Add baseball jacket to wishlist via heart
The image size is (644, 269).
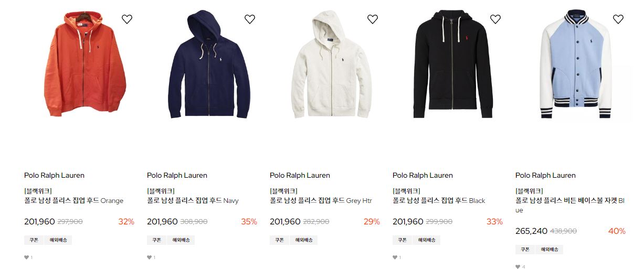(618, 19)
